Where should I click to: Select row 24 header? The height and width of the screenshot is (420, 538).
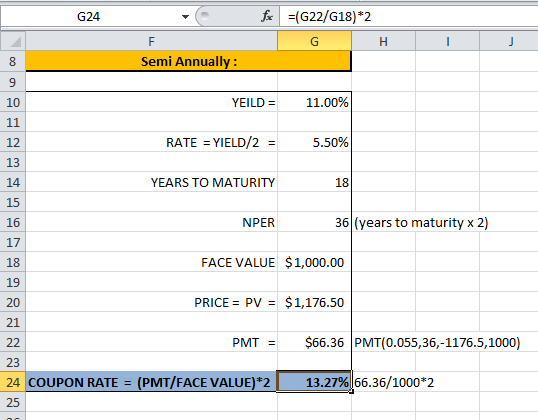13,382
